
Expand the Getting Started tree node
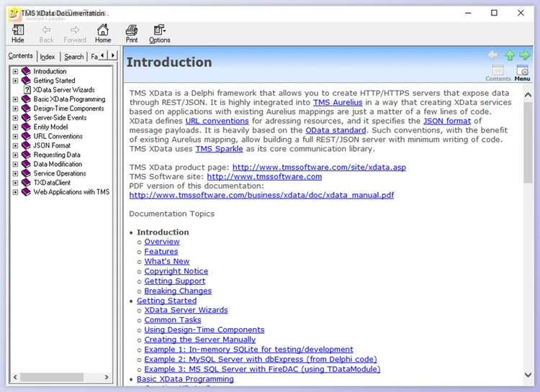15,81
